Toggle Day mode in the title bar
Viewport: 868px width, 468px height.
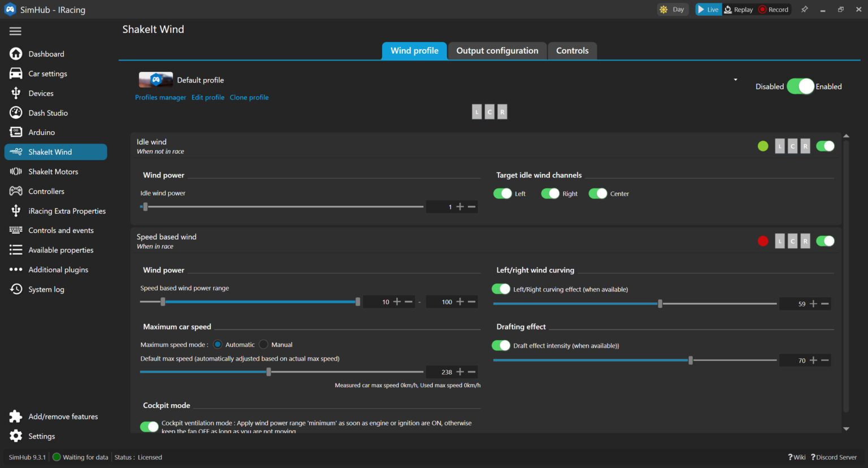(672, 9)
